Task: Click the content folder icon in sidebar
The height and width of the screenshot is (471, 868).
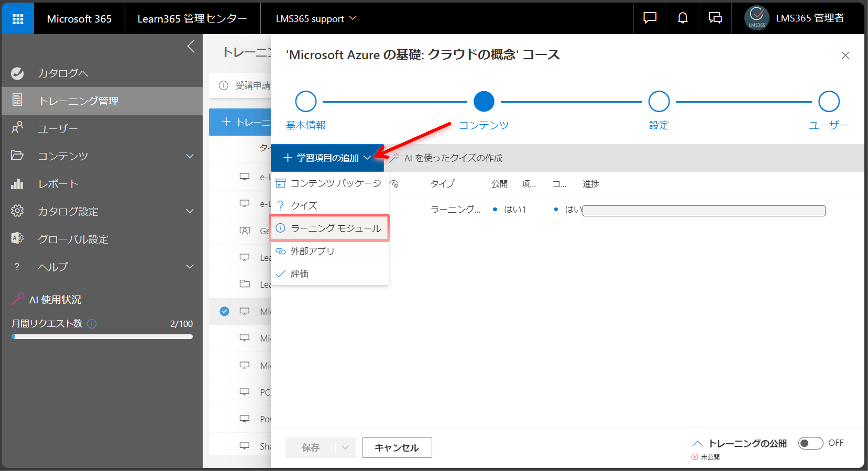Action: coord(17,155)
